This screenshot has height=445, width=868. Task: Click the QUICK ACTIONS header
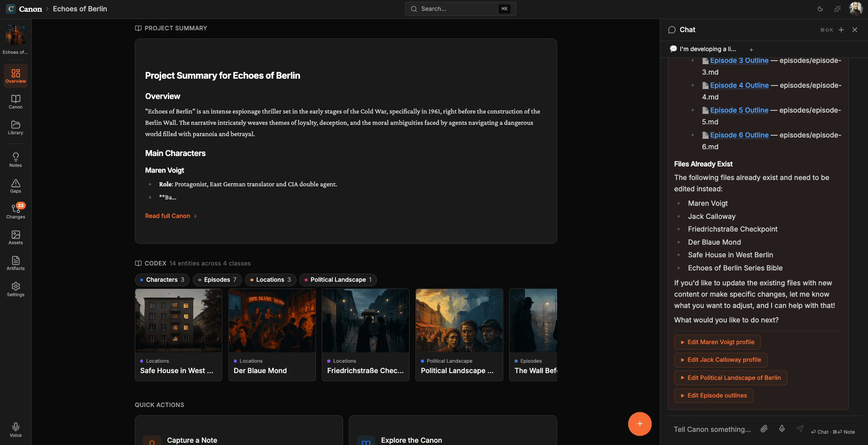pos(159,405)
